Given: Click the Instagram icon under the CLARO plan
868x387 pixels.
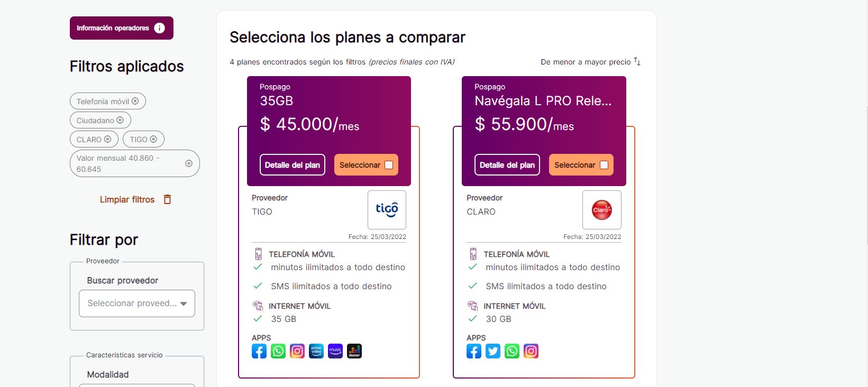Looking at the screenshot, I should [531, 351].
